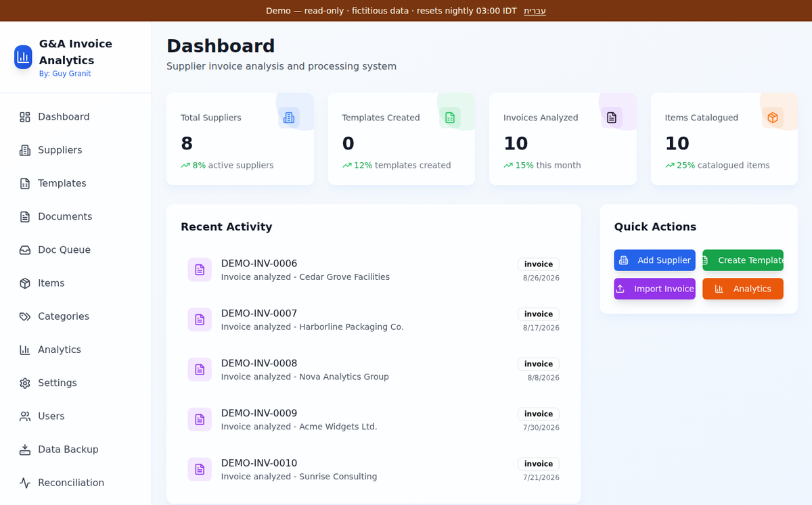Click the G&A Invoice Analytics logo icon

pyautogui.click(x=23, y=57)
